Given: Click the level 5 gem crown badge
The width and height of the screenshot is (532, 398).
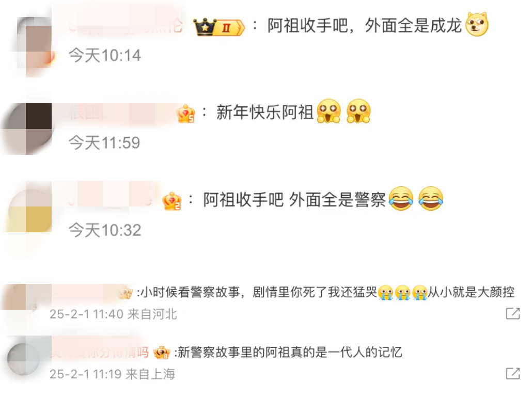Looking at the screenshot, I should coord(186,114).
